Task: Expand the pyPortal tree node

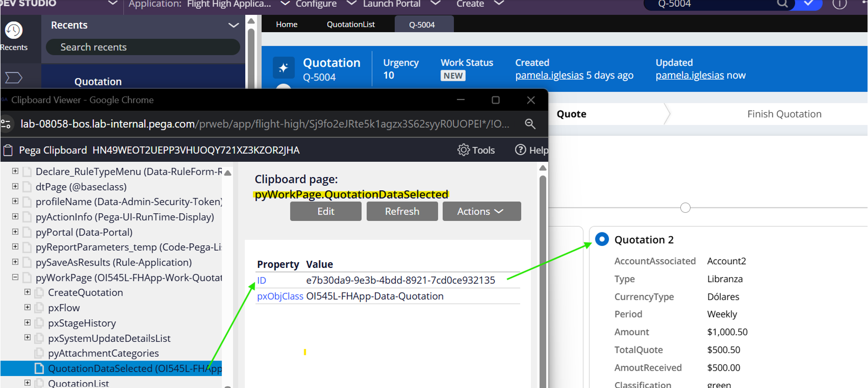Action: pyautogui.click(x=15, y=232)
